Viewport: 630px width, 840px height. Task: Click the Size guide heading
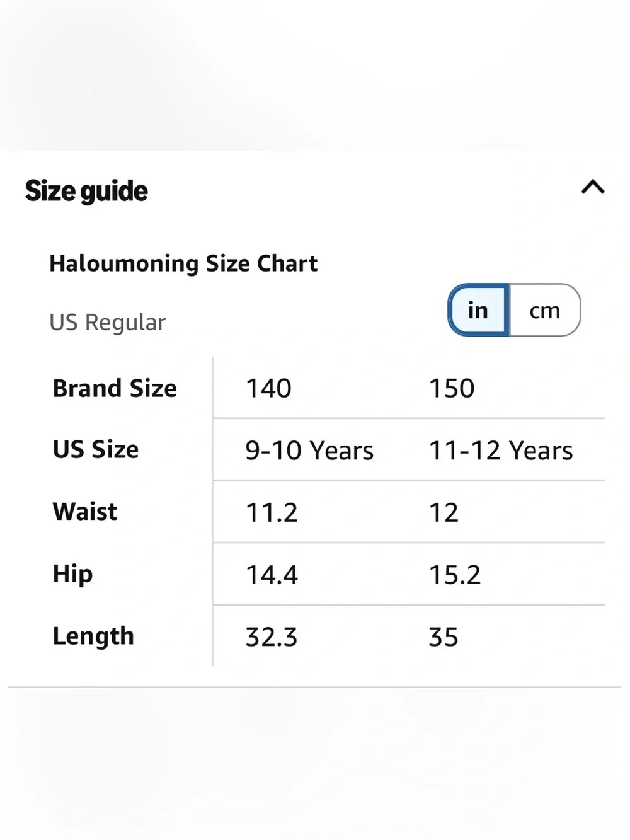(86, 191)
